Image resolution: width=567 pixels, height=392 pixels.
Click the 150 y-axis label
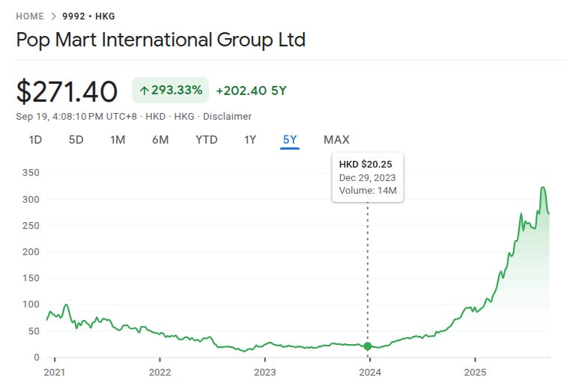coord(31,278)
